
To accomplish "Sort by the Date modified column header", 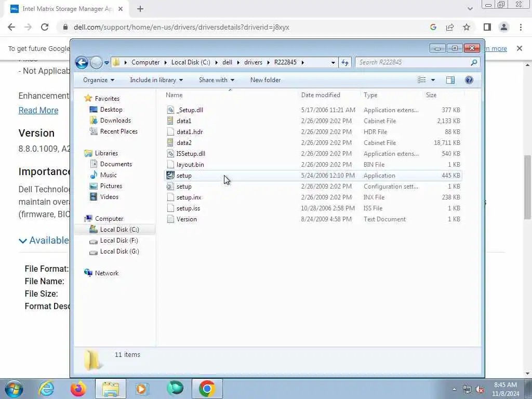I will (x=321, y=95).
